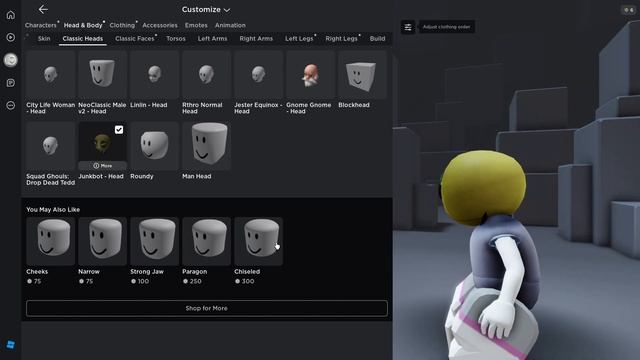
Task: Go back with the left arrow
Action: pos(43,9)
